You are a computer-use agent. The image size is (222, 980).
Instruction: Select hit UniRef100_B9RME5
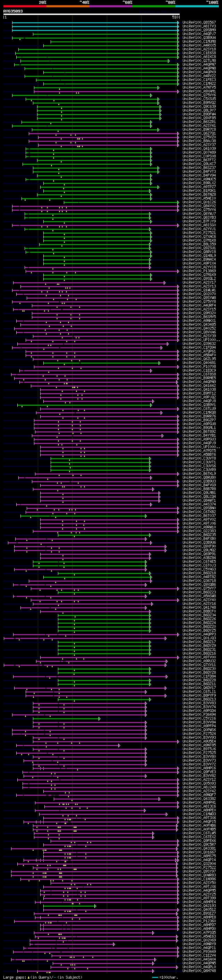tap(199, 378)
